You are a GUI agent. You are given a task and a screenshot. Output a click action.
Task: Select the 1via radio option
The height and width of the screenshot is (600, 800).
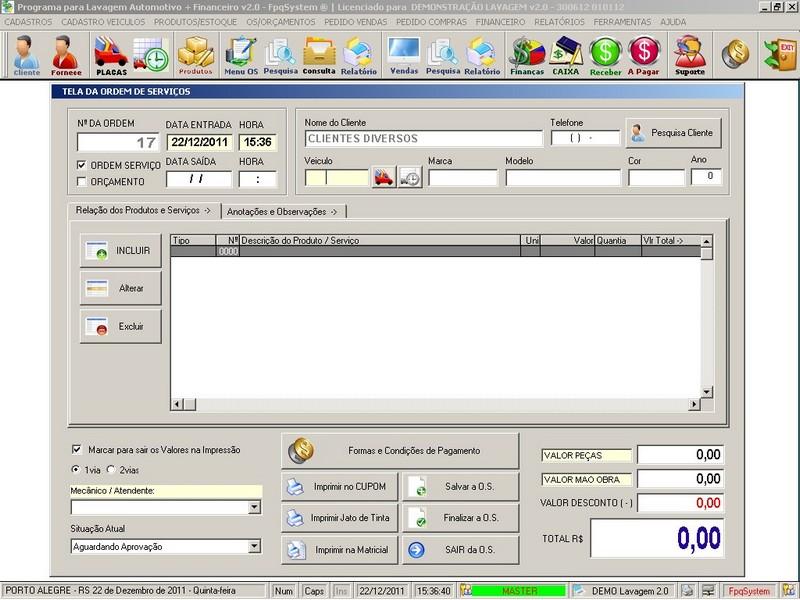click(x=76, y=469)
